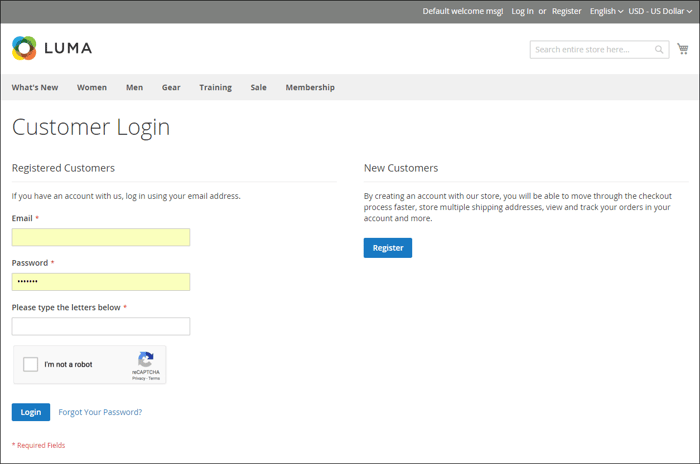Open the USD - US Dollar currency dropdown
This screenshot has width=700, height=464.
click(x=660, y=11)
